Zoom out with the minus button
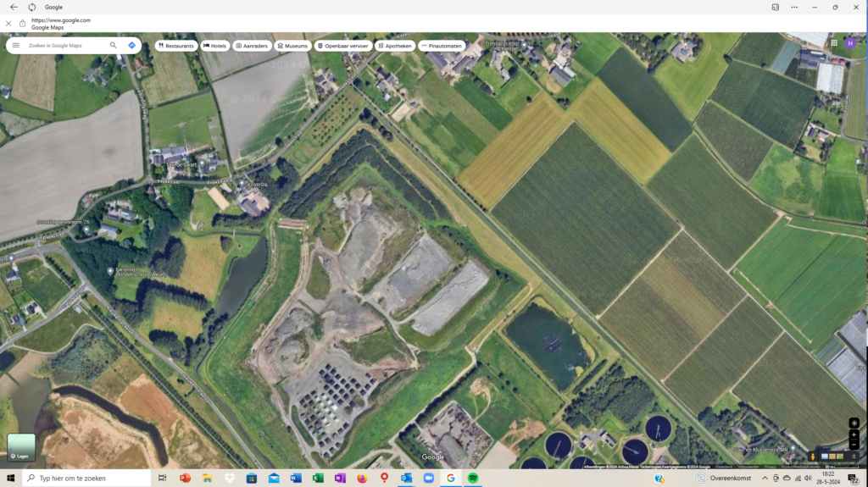 point(854,445)
